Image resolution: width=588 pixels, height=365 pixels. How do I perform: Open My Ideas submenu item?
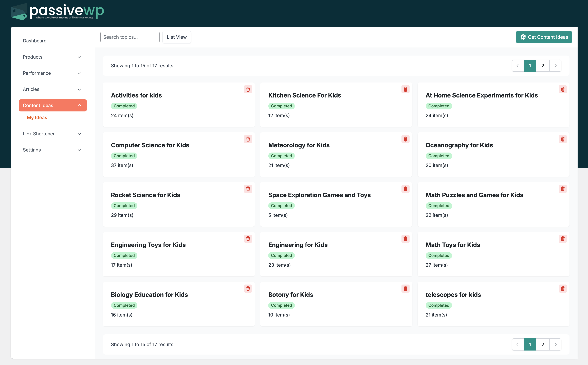37,118
